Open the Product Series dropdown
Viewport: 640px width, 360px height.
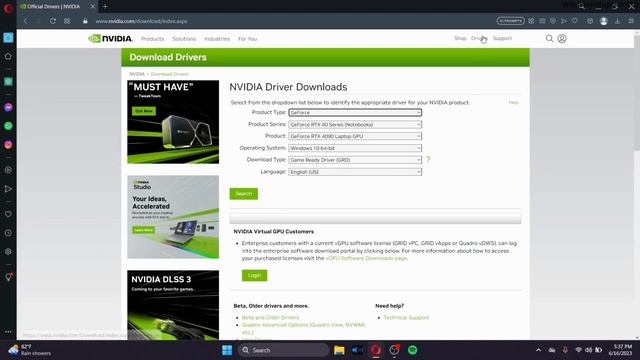point(355,124)
